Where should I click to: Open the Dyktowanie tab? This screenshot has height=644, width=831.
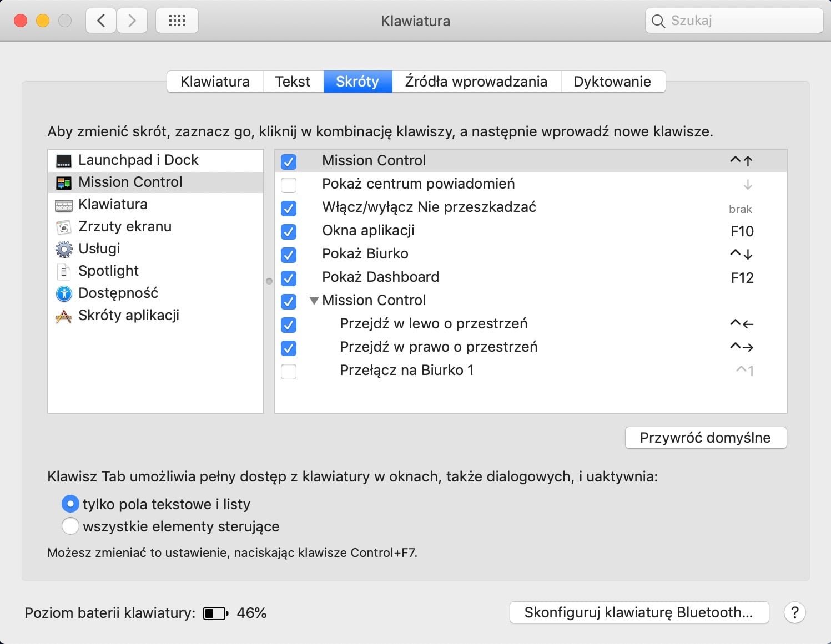612,82
